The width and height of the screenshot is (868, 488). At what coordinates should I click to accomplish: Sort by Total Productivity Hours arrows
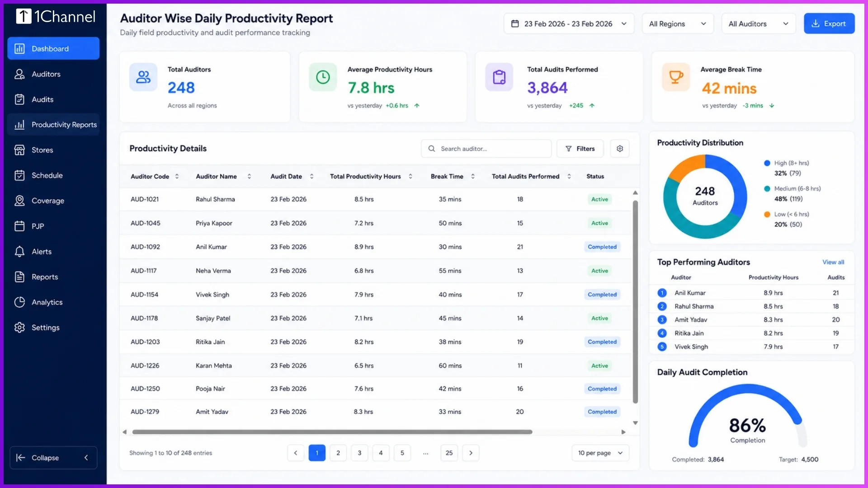point(410,176)
